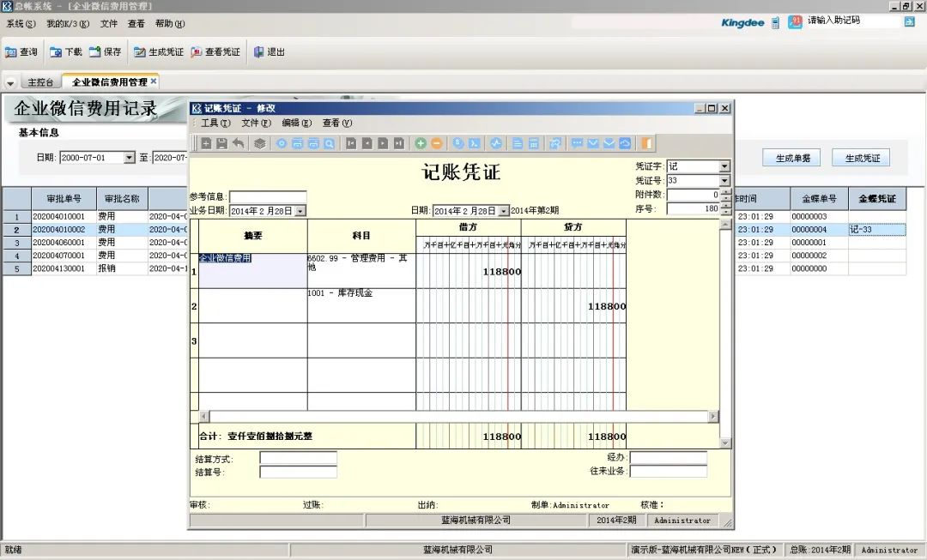Click the first blue printer icon
This screenshot has width=927, height=560.
coord(297,143)
